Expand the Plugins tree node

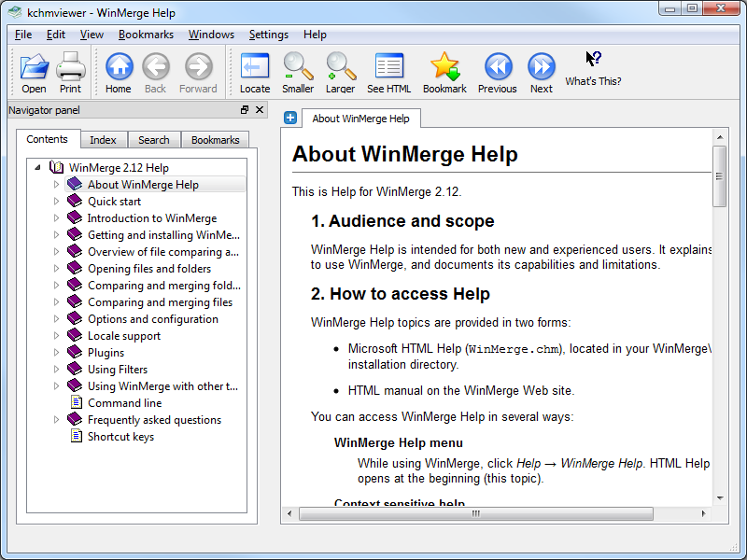click(x=56, y=353)
